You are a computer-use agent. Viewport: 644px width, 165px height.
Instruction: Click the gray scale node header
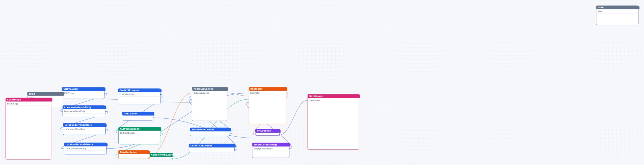point(46,94)
